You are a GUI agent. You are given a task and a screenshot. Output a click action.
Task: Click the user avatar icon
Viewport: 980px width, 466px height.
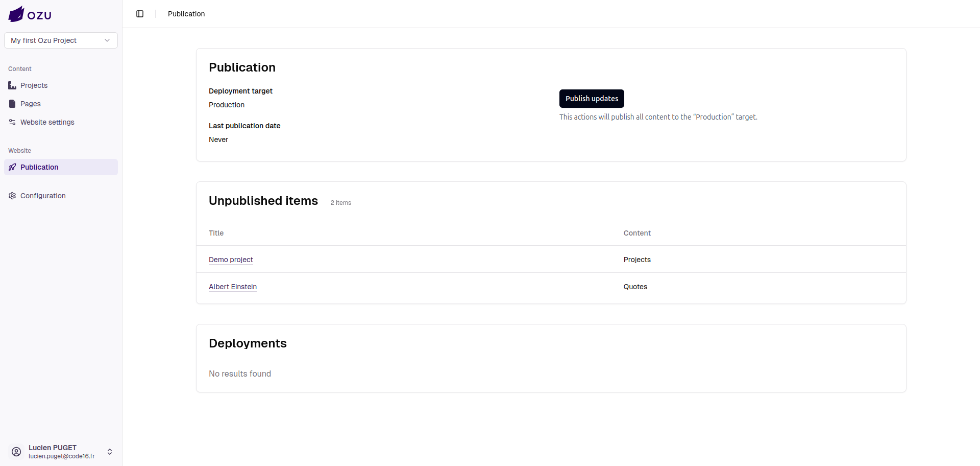pos(16,452)
